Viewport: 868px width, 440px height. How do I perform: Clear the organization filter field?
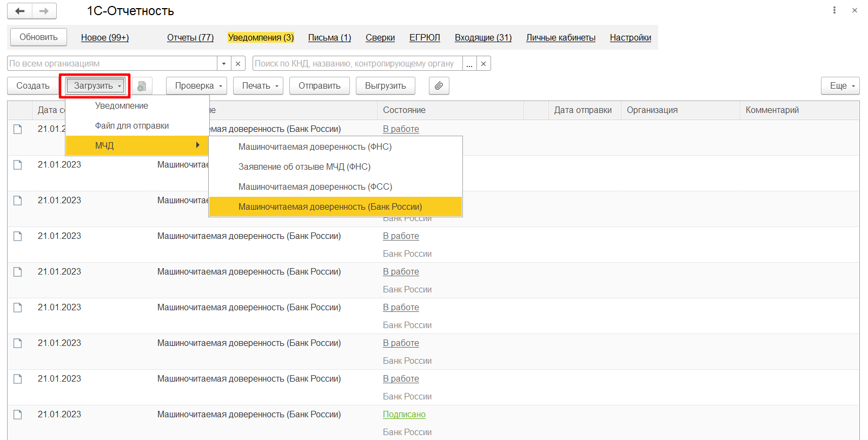(x=238, y=64)
